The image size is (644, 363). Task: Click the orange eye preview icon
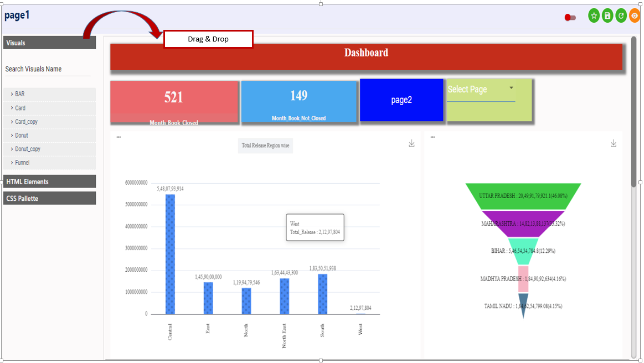pos(635,16)
